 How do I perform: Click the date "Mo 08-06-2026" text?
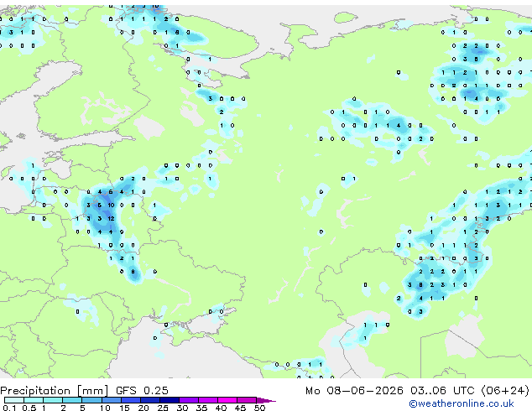[354, 391]
